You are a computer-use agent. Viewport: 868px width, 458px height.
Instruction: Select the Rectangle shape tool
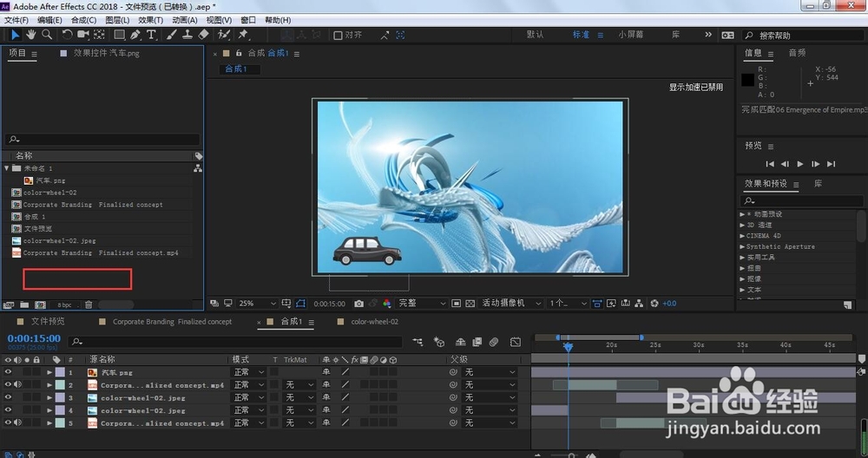coord(119,35)
